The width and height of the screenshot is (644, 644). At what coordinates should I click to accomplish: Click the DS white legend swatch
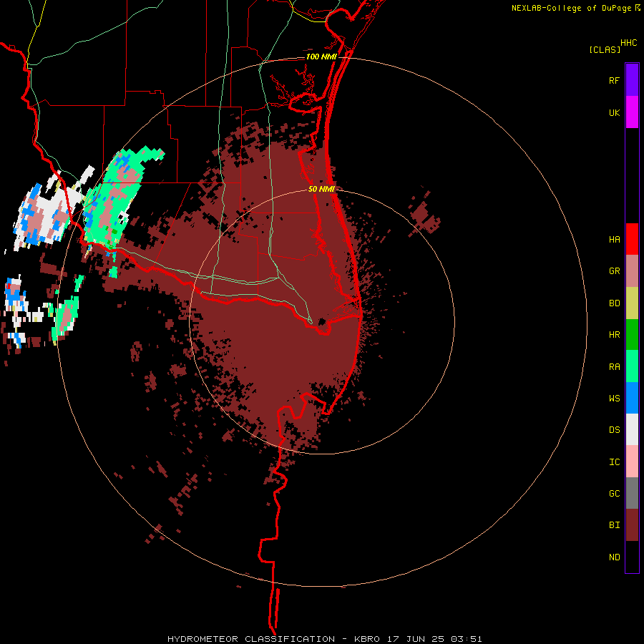632,429
